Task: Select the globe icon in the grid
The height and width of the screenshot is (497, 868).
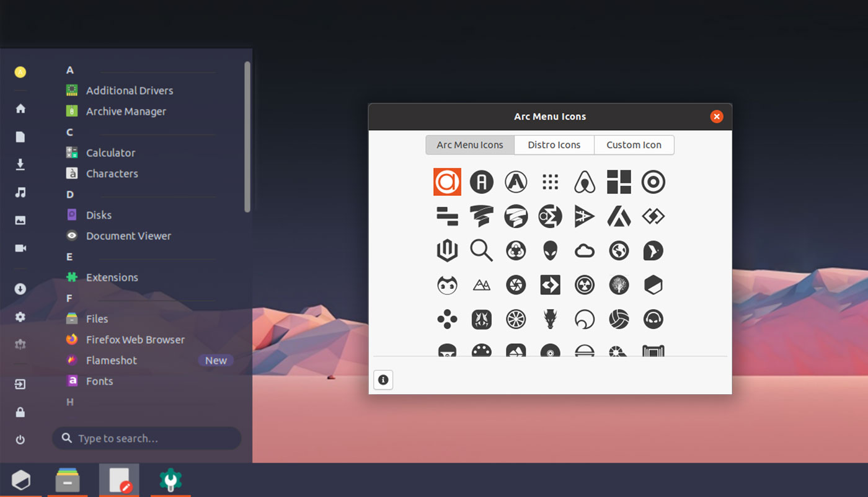Action: pos(618,250)
